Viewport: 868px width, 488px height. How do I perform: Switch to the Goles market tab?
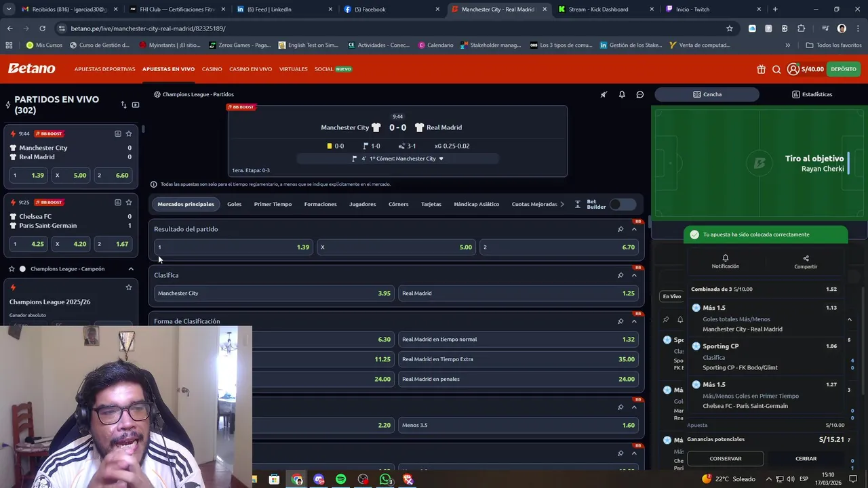[234, 204]
